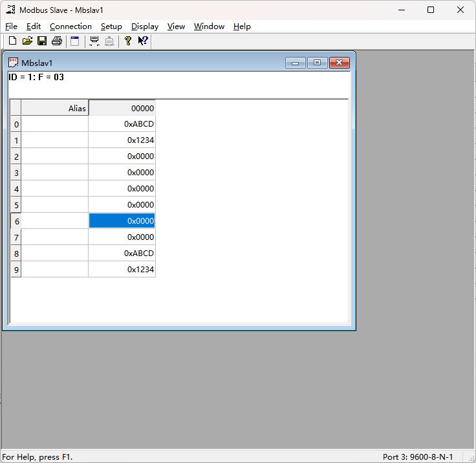Click the Connect toolbar icon
The image size is (476, 463).
click(94, 41)
